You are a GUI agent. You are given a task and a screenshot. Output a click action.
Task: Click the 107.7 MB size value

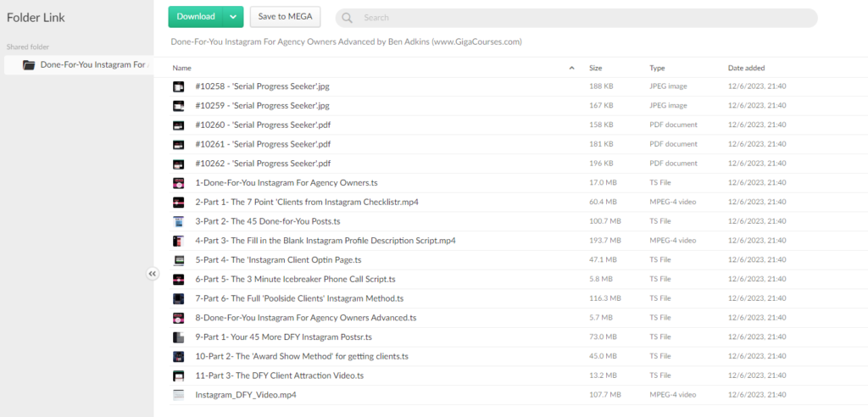tap(605, 395)
